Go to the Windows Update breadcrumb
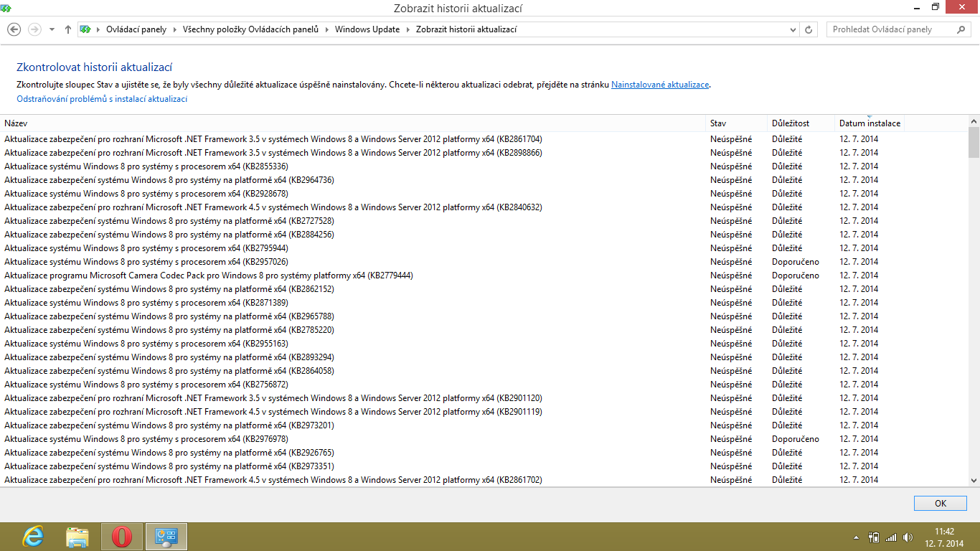Image resolution: width=980 pixels, height=551 pixels. tap(367, 29)
